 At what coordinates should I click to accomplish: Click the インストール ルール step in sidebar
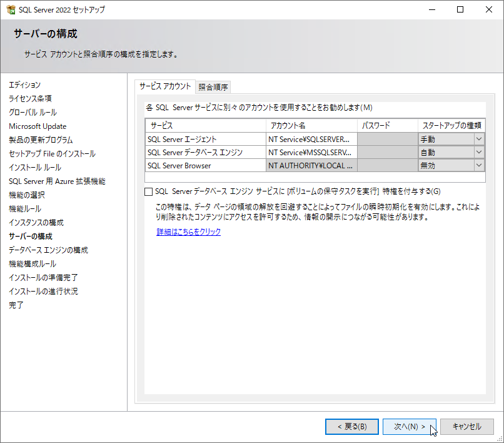(35, 168)
